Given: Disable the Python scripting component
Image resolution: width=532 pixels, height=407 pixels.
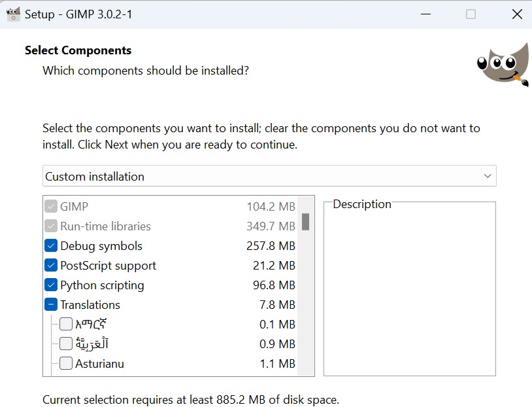Looking at the screenshot, I should pyautogui.click(x=51, y=285).
